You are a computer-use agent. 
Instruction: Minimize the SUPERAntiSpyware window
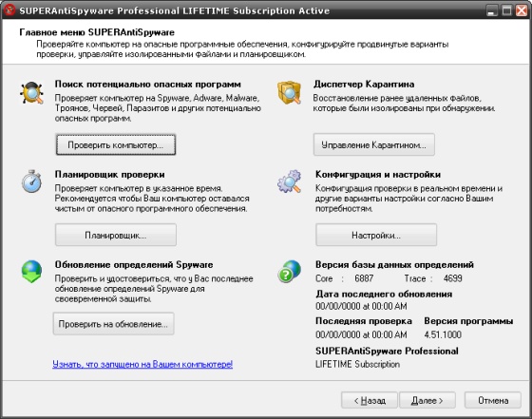491,10
